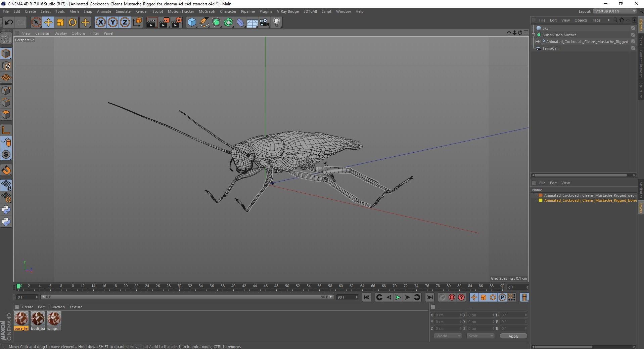
Task: Render the active view
Action: [152, 23]
